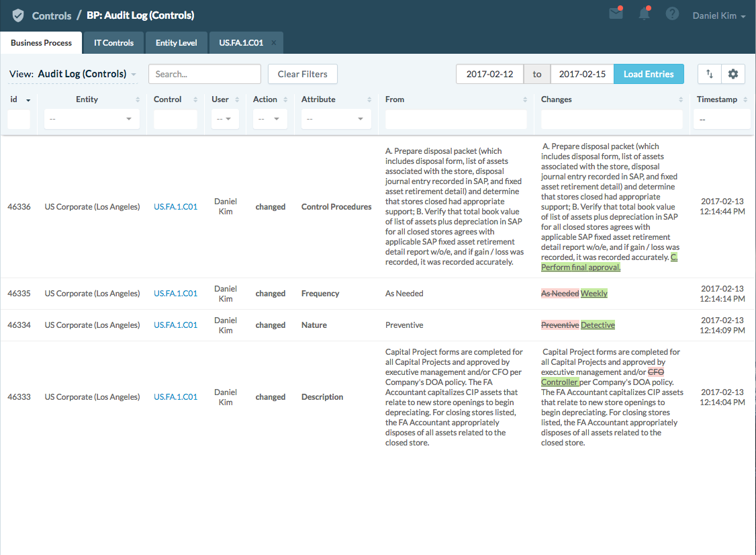The image size is (756, 555).
Task: Open control US.FA.1.C01 from entry 46335
Action: [175, 293]
